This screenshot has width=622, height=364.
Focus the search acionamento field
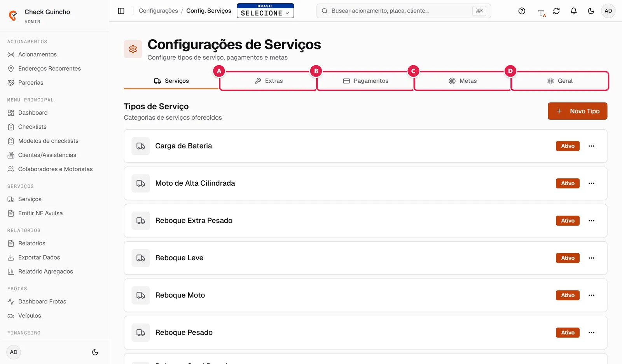click(x=404, y=11)
